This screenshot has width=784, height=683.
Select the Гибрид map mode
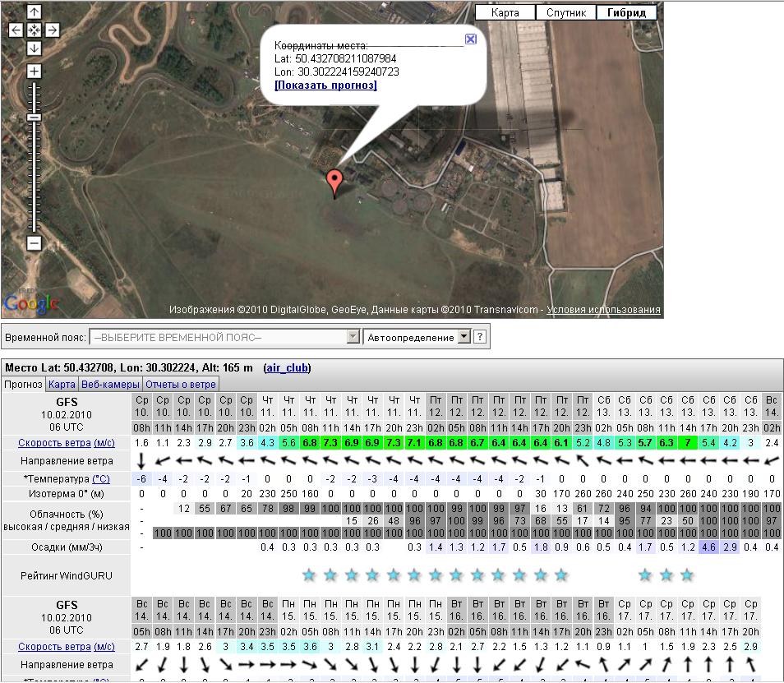coord(626,12)
